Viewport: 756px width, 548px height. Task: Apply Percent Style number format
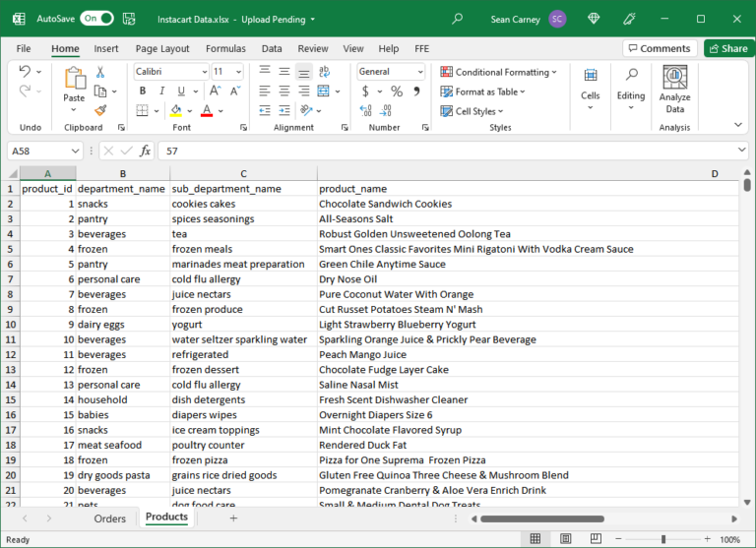(397, 91)
